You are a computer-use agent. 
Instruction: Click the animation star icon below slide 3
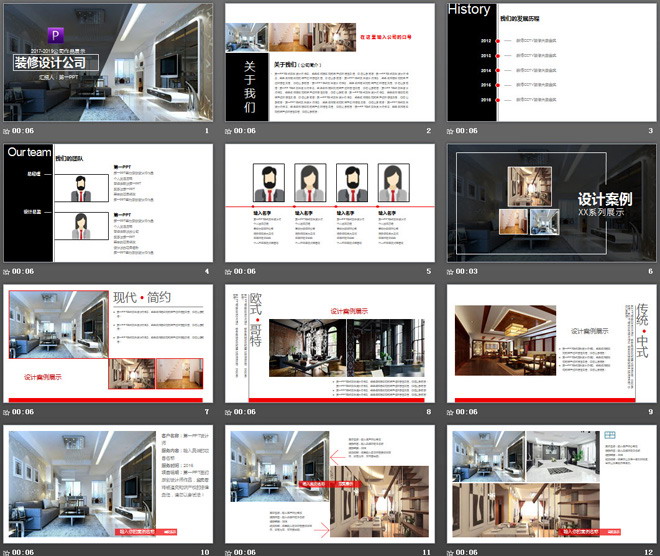coord(453,131)
